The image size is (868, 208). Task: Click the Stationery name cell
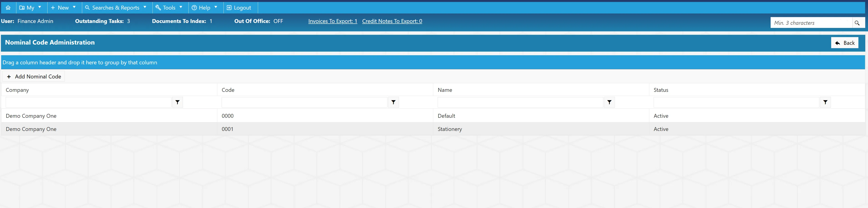pyautogui.click(x=541, y=129)
